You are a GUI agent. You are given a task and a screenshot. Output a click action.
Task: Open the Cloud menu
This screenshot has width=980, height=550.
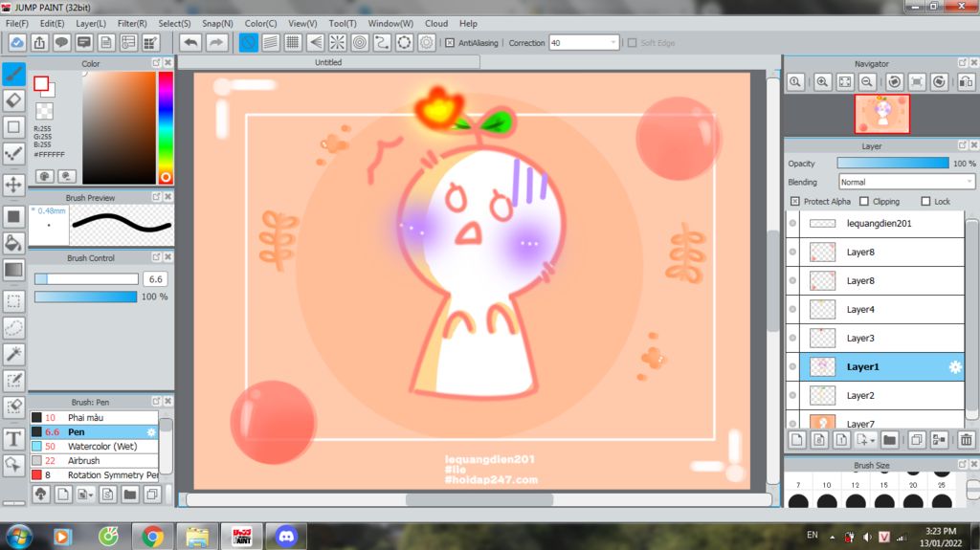[x=436, y=23]
